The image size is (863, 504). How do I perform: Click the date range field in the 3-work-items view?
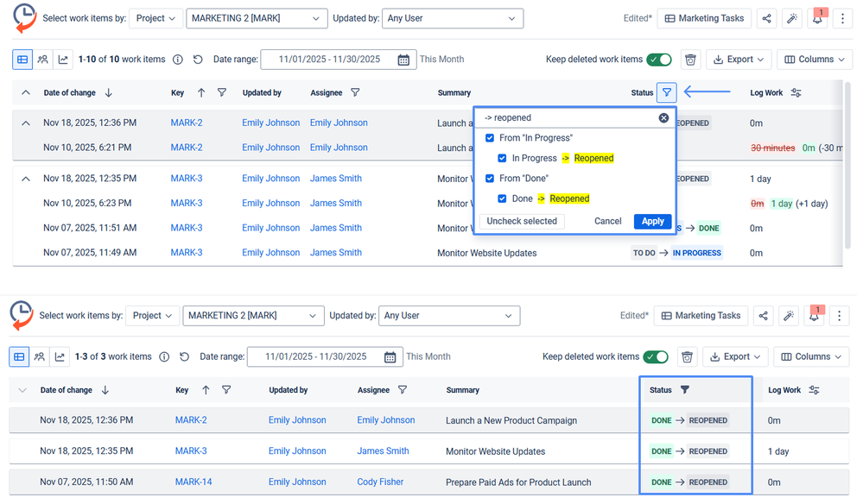click(325, 356)
